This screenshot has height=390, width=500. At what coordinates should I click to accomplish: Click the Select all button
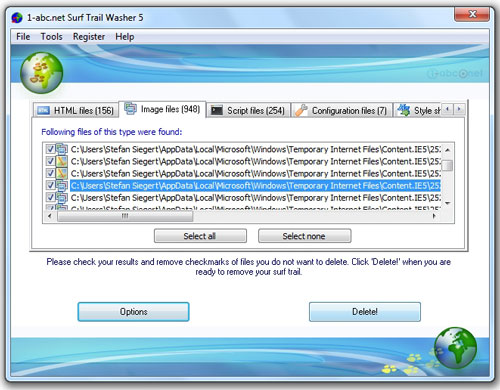click(200, 236)
